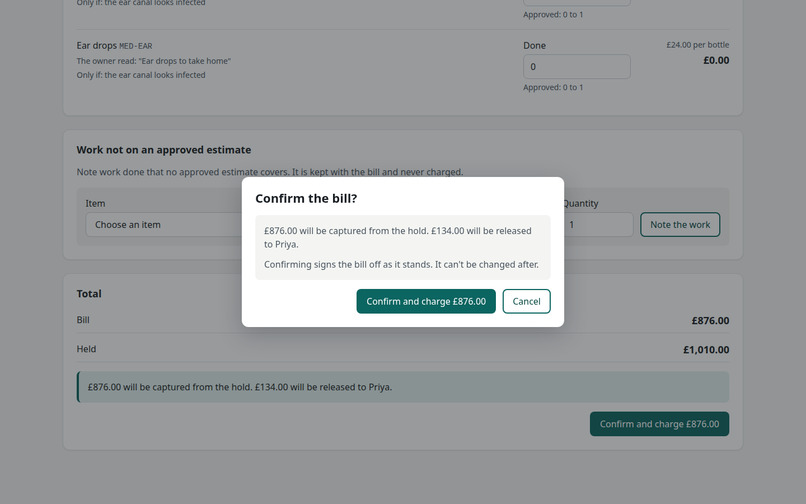Click the £24.00 per bottle price text

pyautogui.click(x=698, y=45)
